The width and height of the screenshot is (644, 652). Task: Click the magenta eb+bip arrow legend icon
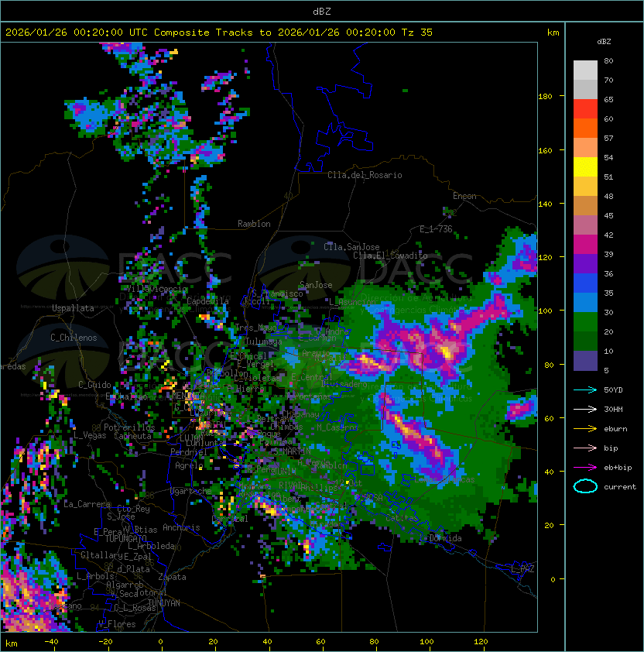585,468
